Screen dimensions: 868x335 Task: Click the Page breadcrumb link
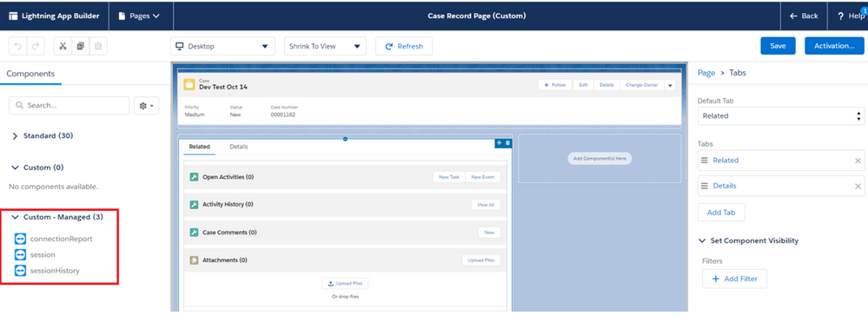pos(706,73)
